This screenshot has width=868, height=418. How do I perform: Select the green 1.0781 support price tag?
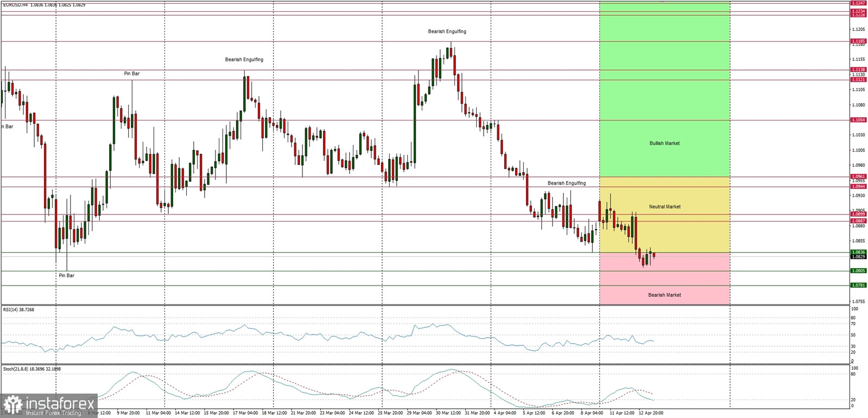858,285
